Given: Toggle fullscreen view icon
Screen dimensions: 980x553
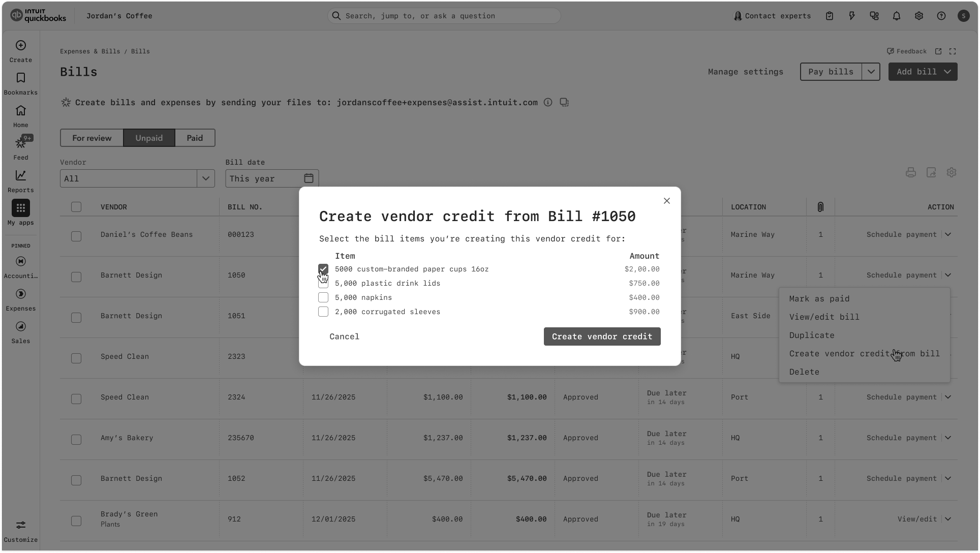Looking at the screenshot, I should point(953,51).
